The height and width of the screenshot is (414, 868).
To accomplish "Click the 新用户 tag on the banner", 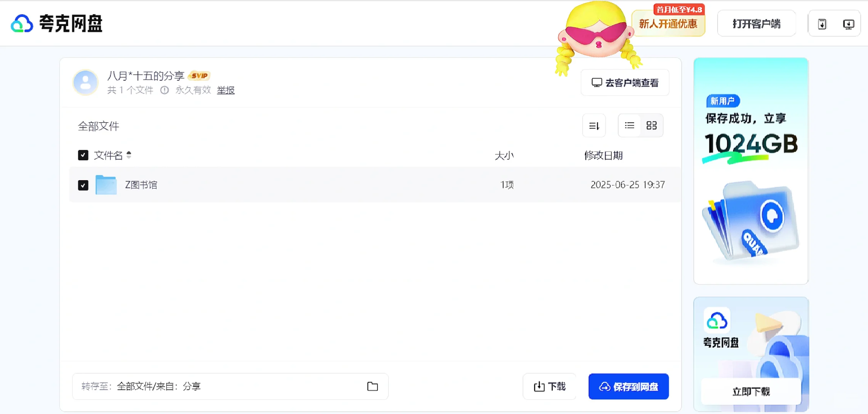I will tap(723, 101).
